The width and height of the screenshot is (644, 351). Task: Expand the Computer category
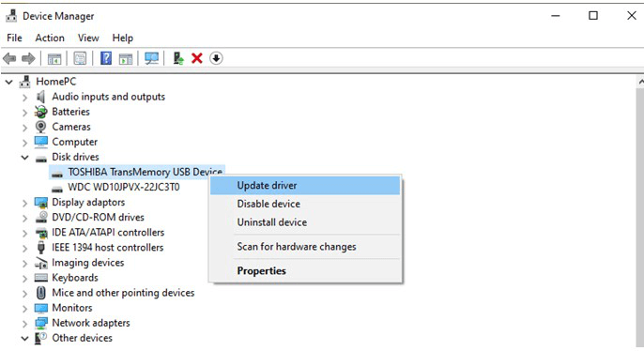point(24,143)
